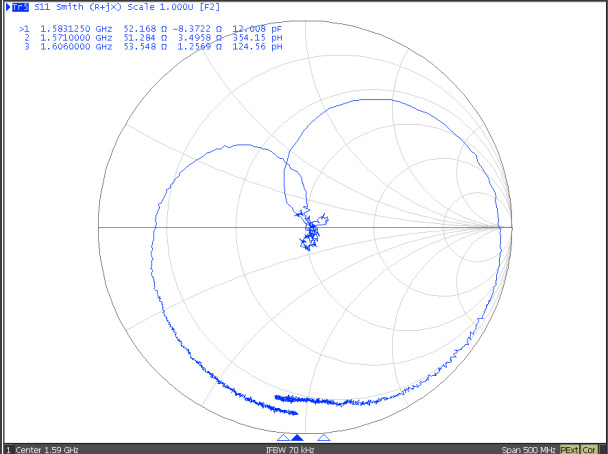
Task: Click the IFBW 70 kHz setting
Action: (291, 449)
